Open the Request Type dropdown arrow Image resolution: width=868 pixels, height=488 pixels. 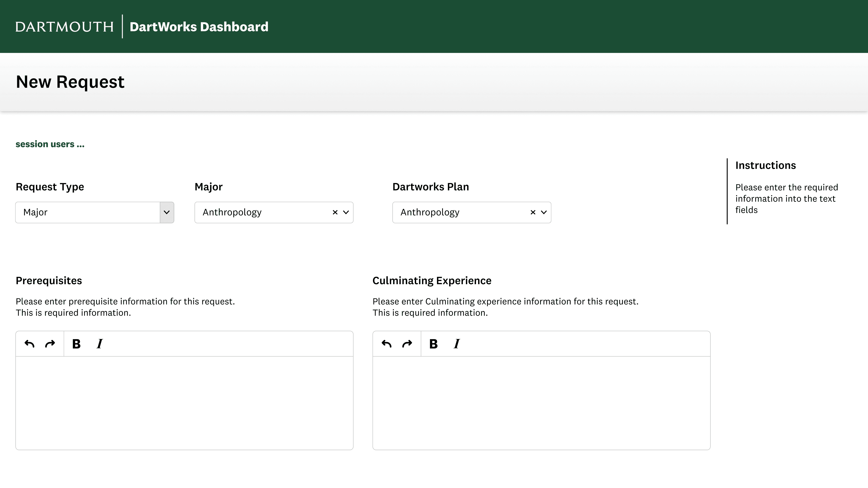tap(167, 213)
